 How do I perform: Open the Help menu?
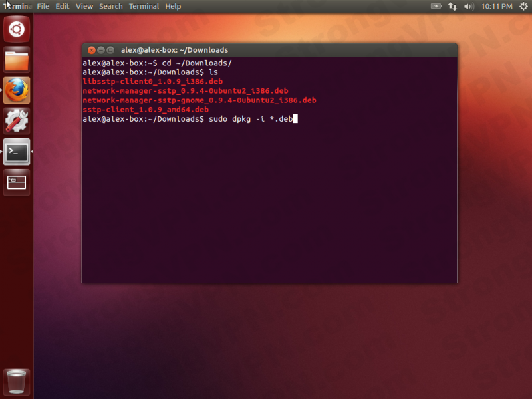click(173, 6)
